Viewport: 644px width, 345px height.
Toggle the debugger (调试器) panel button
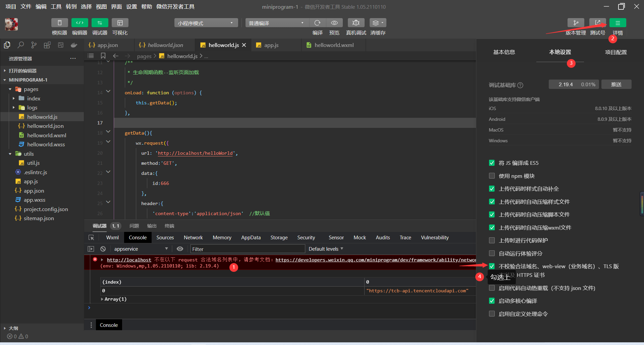(100, 23)
